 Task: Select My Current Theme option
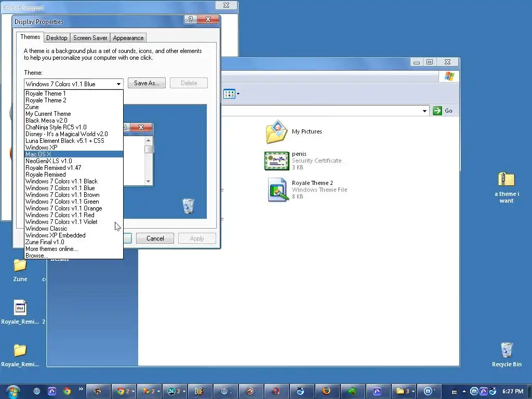point(74,114)
